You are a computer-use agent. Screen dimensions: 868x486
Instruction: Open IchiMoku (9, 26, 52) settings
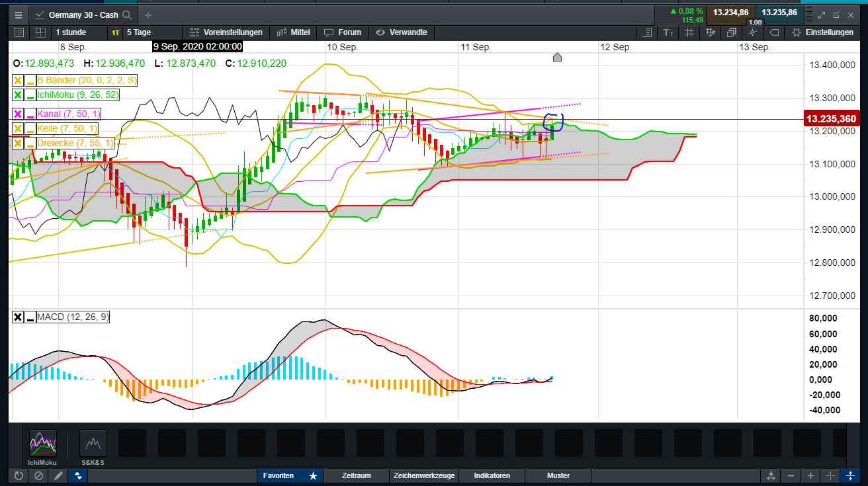click(x=78, y=95)
